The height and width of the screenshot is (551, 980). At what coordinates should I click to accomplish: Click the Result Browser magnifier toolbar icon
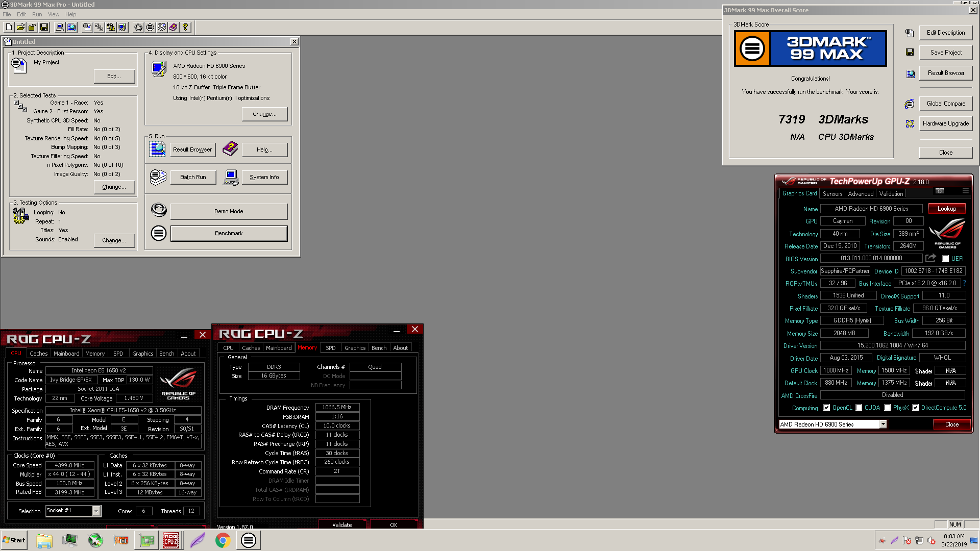coord(72,28)
